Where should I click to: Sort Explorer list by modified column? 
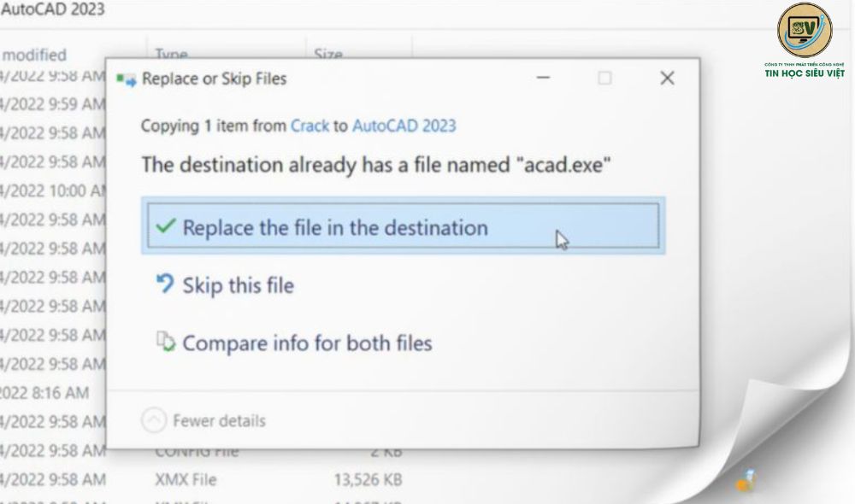click(x=34, y=55)
